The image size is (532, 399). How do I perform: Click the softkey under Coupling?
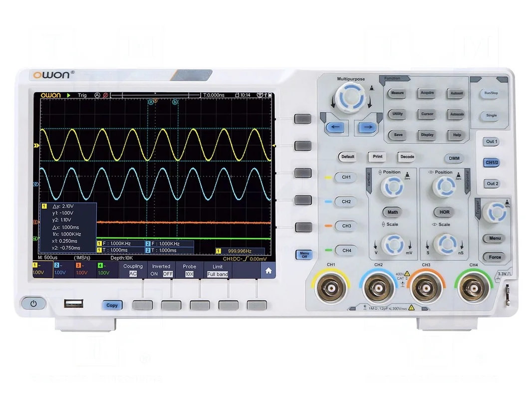[x=143, y=305]
